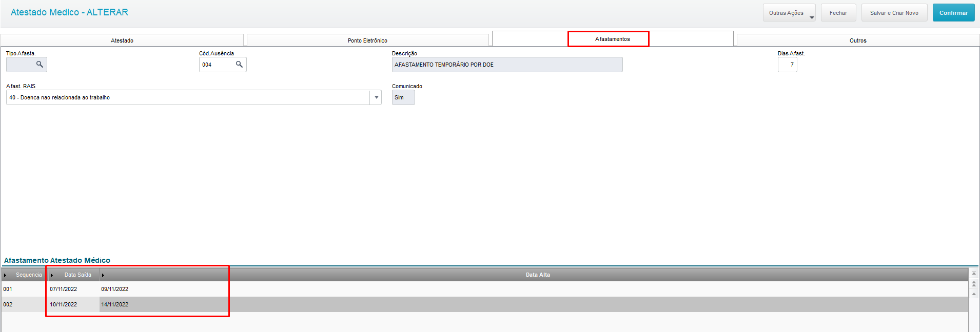Move grid up one row with single arrow
Screen dimensions: 980x332
[x=974, y=294]
